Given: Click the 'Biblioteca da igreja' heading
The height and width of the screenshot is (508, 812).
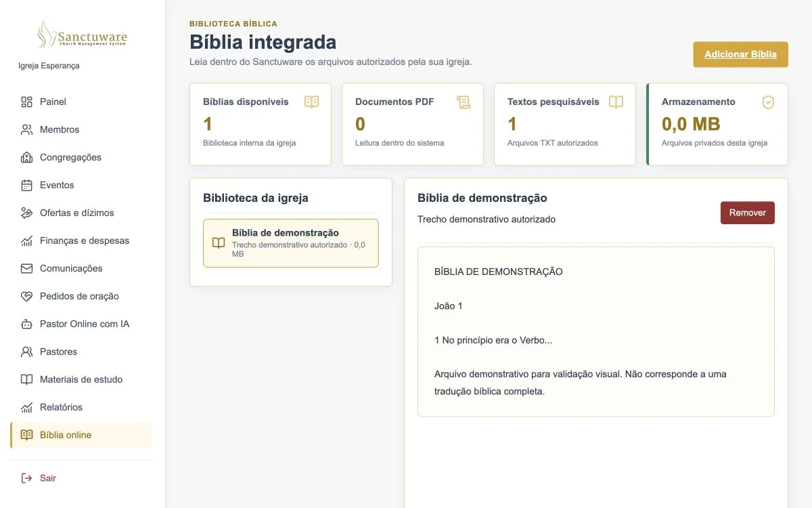Looking at the screenshot, I should [x=256, y=198].
